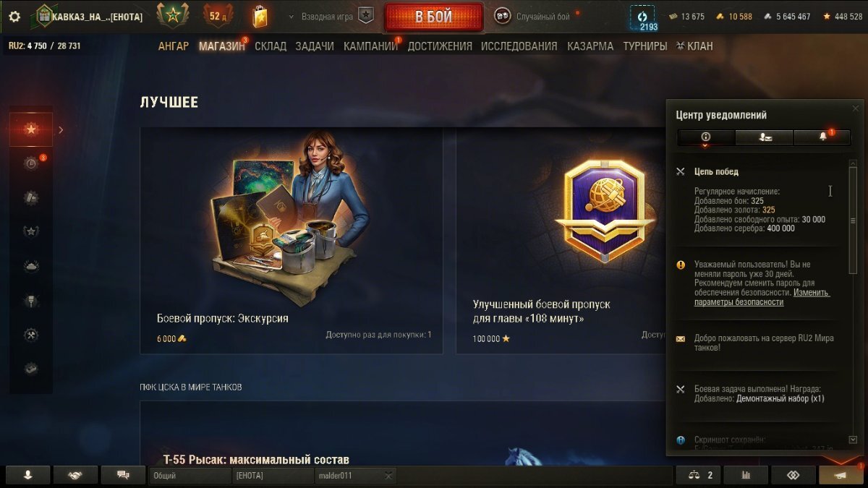Open settings via the gear icon
The width and height of the screenshot is (868, 488).
(x=14, y=16)
